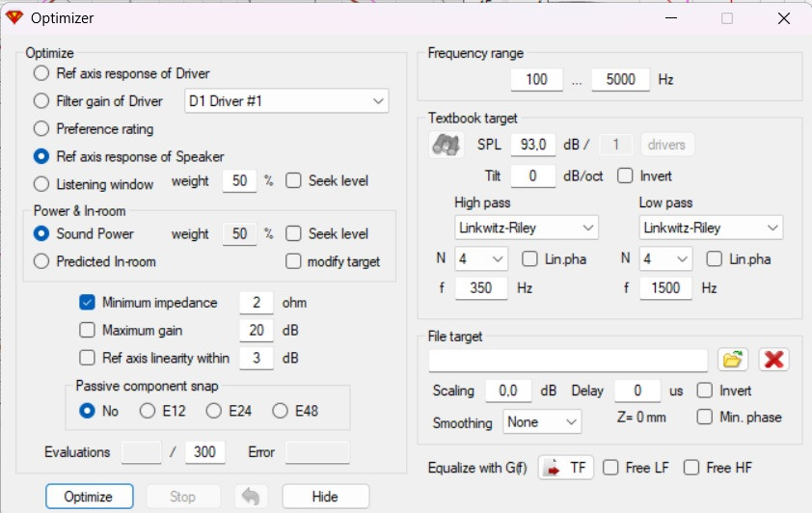Screen dimensions: 812x513
Task: Click the Optimizer app logo in title bar
Action: 14,17
